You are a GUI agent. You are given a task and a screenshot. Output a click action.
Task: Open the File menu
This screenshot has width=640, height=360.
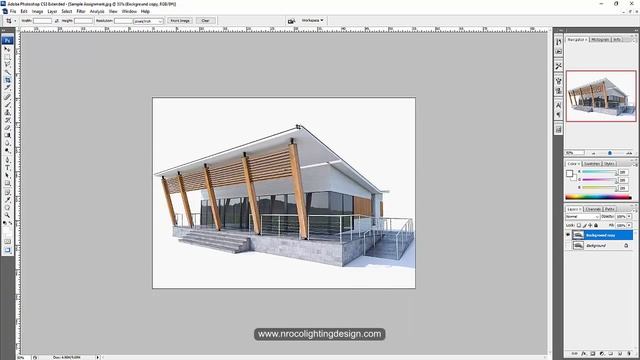13,11
